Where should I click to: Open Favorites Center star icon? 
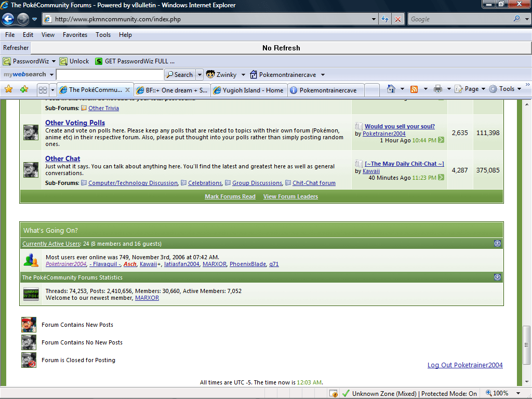point(8,89)
